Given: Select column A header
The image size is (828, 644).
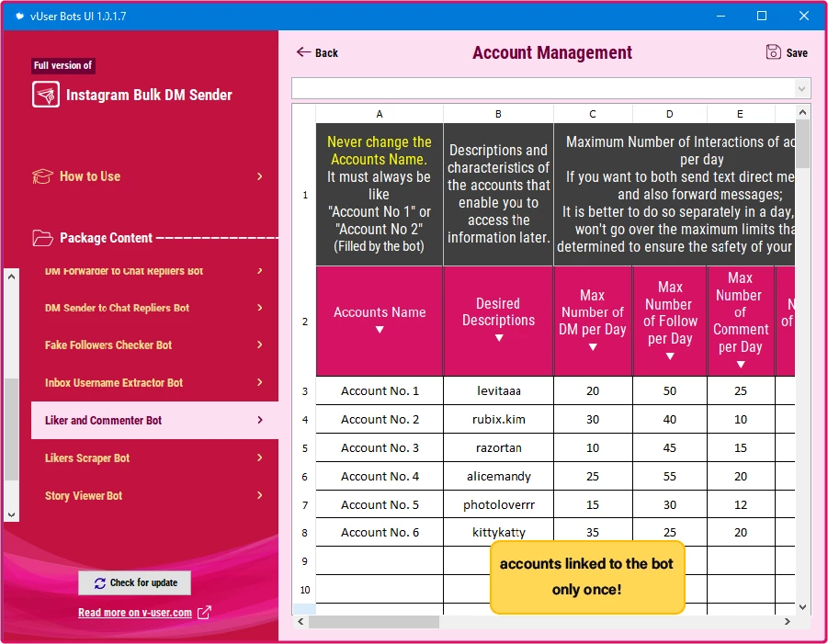Looking at the screenshot, I should pos(380,114).
